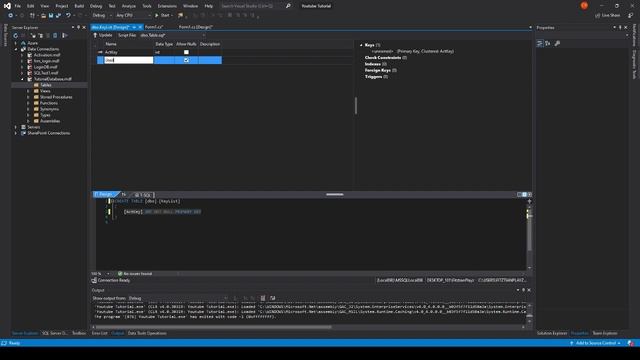Open the Project menu
The height and width of the screenshot is (360, 640).
pos(62,6)
